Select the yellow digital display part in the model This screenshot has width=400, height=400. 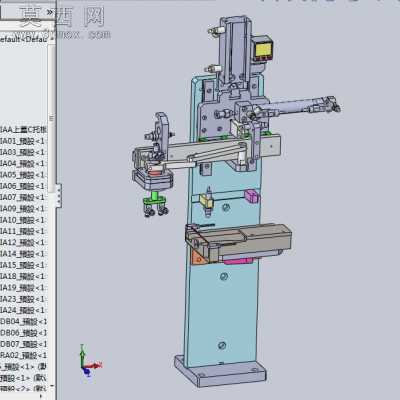point(263,50)
